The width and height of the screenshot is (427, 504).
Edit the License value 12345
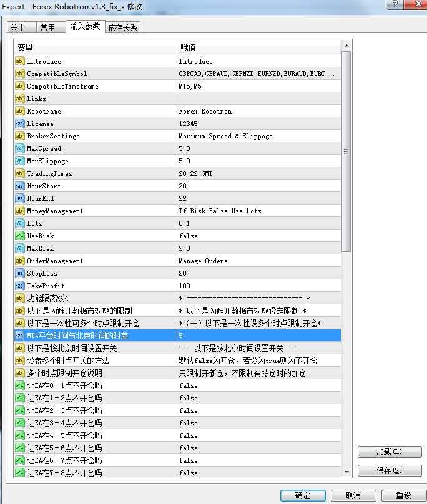[259, 124]
